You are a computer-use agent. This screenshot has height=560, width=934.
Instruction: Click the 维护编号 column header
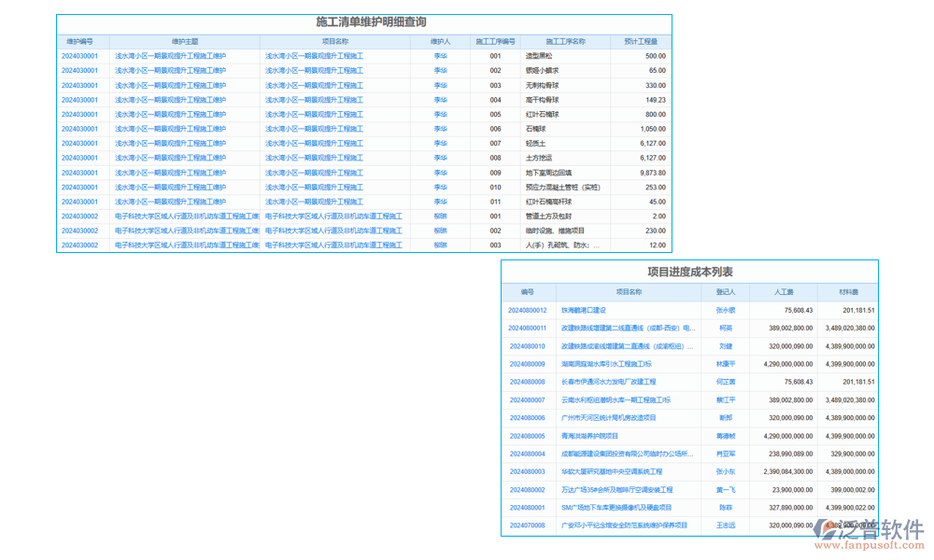[82, 41]
